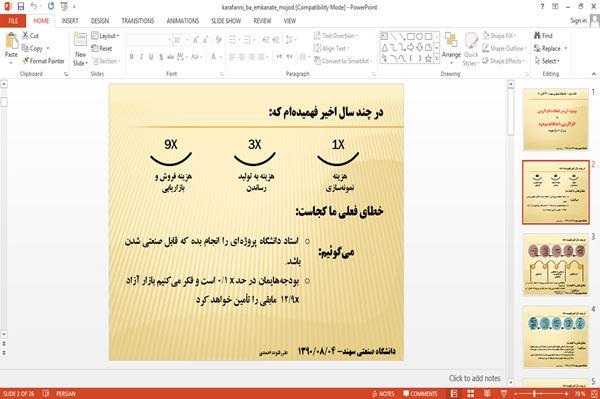Screen dimensions: 600x399
Task: Clear all formatting
Action: 218,40
